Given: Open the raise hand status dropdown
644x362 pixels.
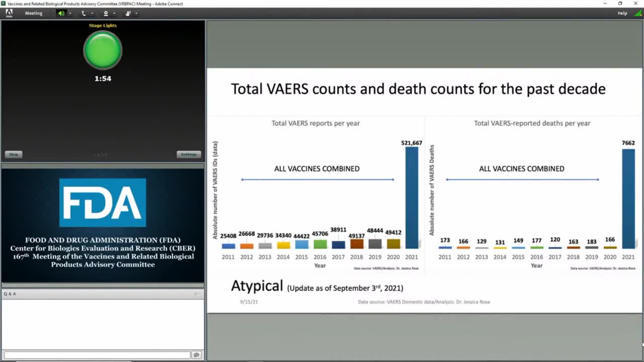Looking at the screenshot, I should click(x=136, y=14).
